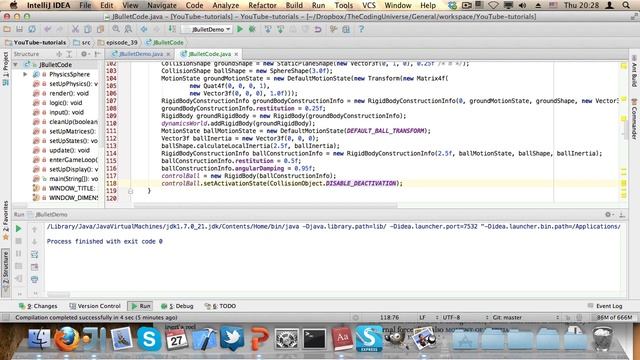Click the src breadcrumb
The width and height of the screenshot is (640, 360).
coord(82,42)
